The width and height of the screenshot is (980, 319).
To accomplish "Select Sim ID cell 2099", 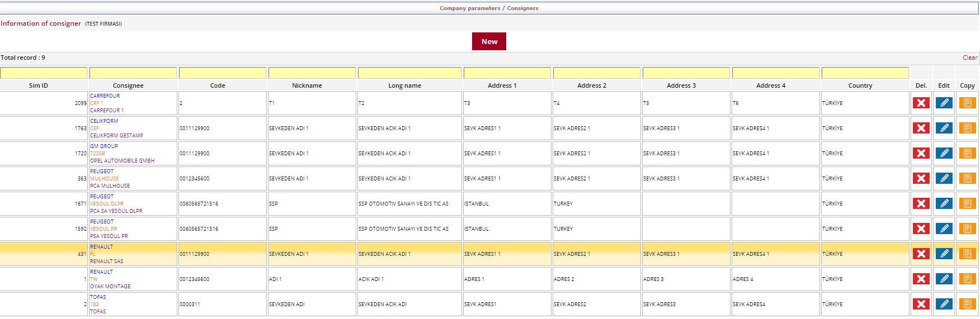I will 44,103.
